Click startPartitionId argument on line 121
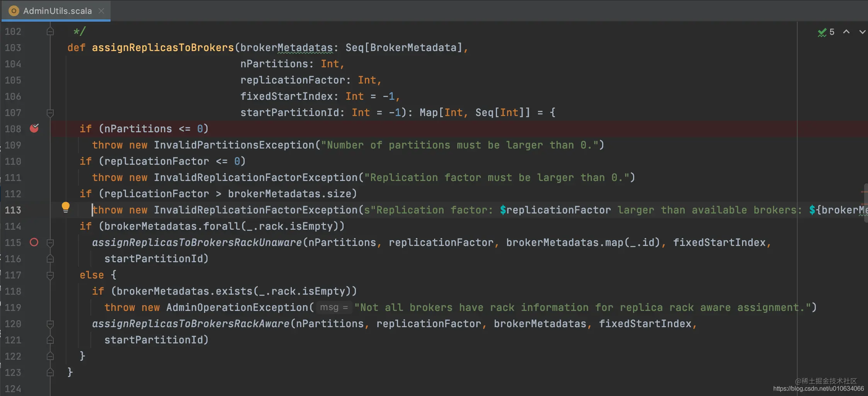This screenshot has height=396, width=868. pos(154,340)
